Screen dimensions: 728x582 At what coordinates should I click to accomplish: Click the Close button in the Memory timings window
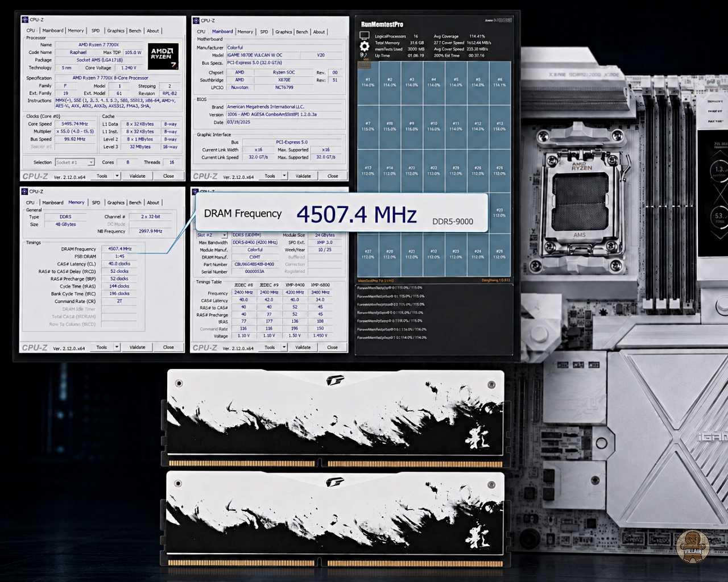tap(168, 347)
